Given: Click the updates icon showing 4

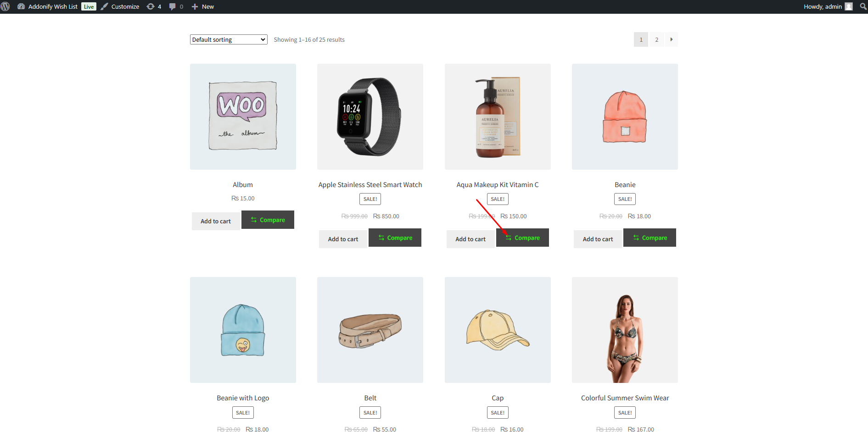Looking at the screenshot, I should pyautogui.click(x=151, y=6).
